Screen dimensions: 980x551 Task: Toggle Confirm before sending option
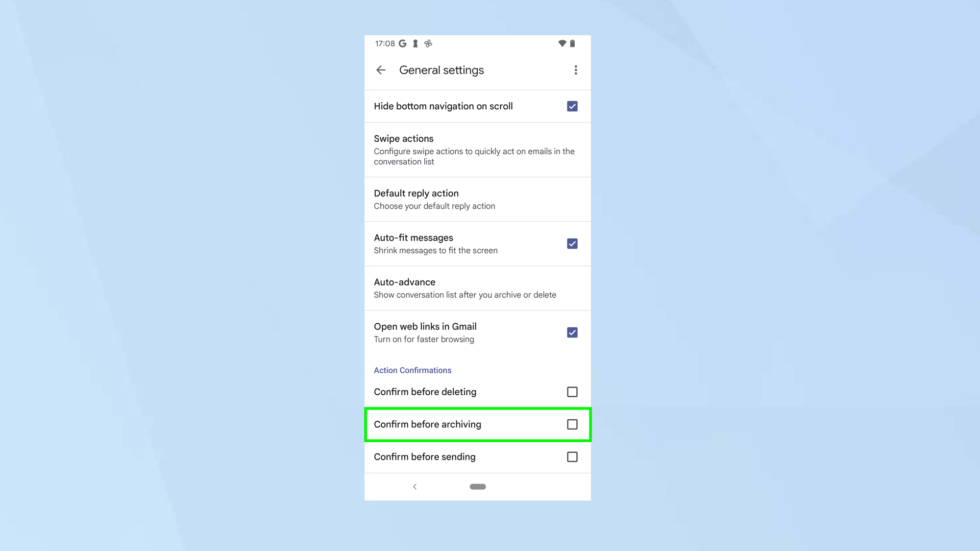coord(571,456)
